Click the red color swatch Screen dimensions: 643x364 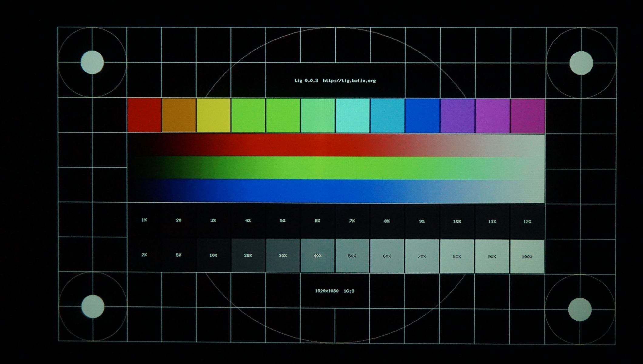(x=144, y=115)
